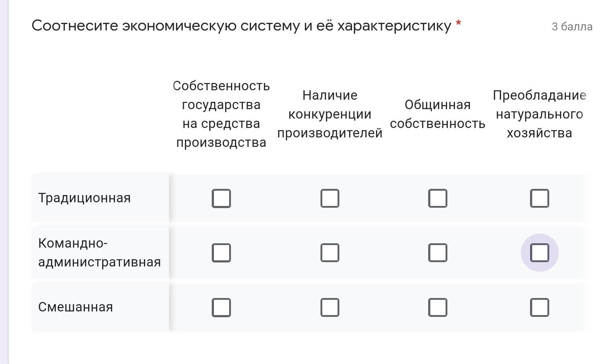Click the Общинная собственность column header
608x364 pixels.
pos(438,114)
